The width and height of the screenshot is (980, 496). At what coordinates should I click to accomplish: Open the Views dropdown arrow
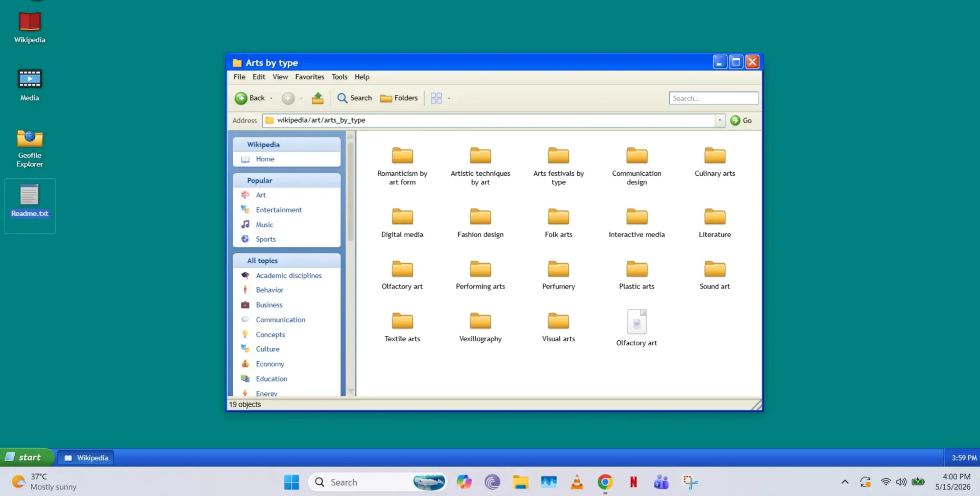(449, 98)
